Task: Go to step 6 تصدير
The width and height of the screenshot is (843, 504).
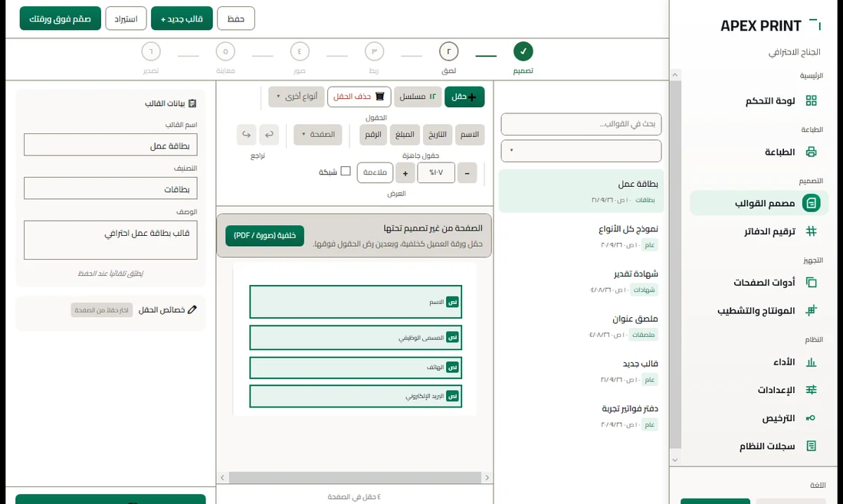Action: [151, 51]
